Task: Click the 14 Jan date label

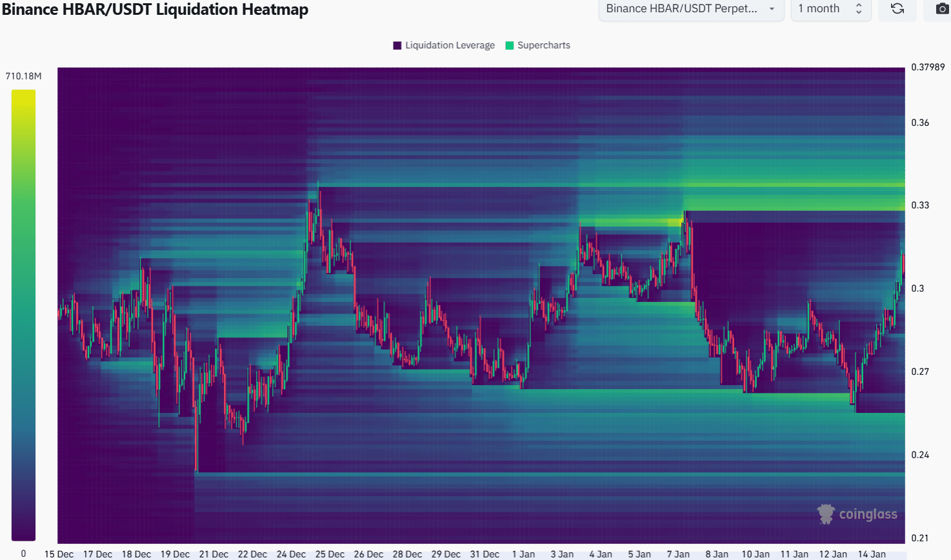Action: (872, 554)
